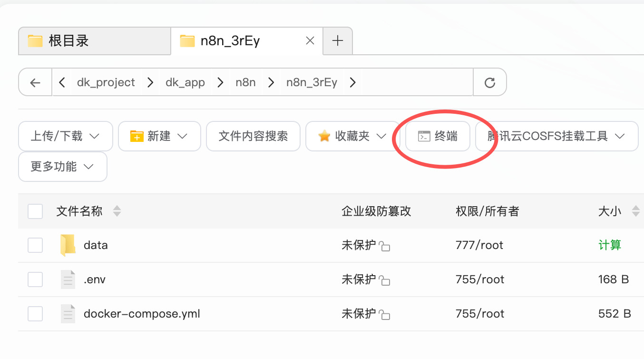Screen dimensions: 644x359
Task: Click the 文件内容搜索 button
Action: pyautogui.click(x=253, y=136)
